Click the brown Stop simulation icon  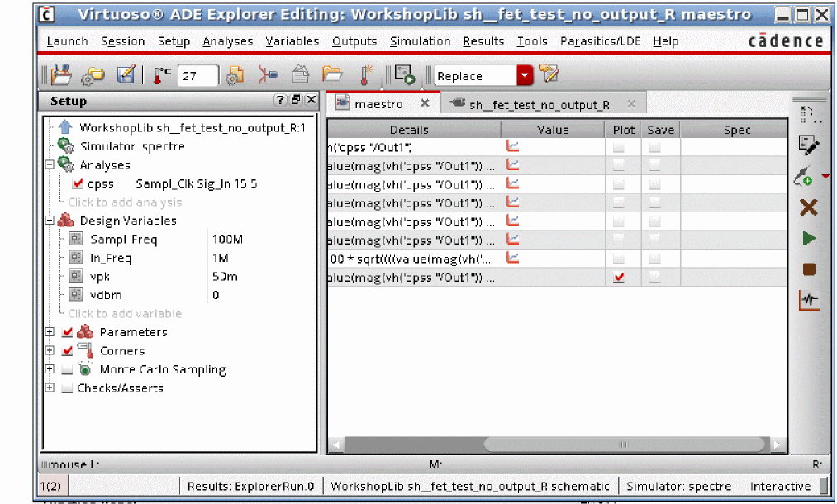tap(809, 269)
